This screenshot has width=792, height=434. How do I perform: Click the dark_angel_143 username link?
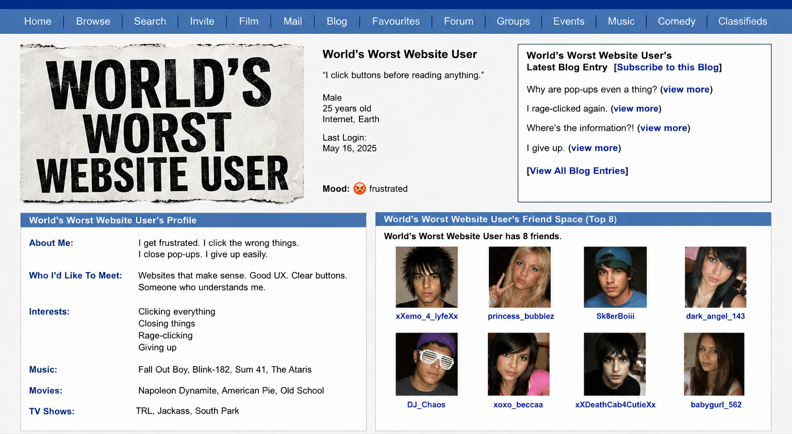(715, 316)
